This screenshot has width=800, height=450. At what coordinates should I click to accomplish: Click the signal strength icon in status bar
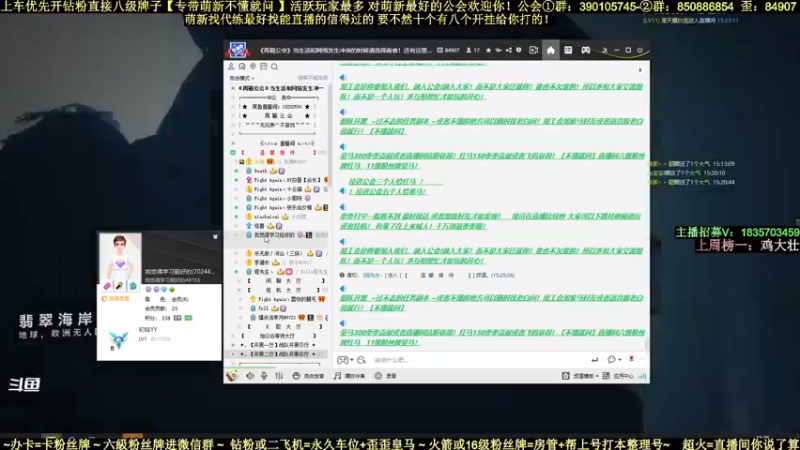coord(642,376)
